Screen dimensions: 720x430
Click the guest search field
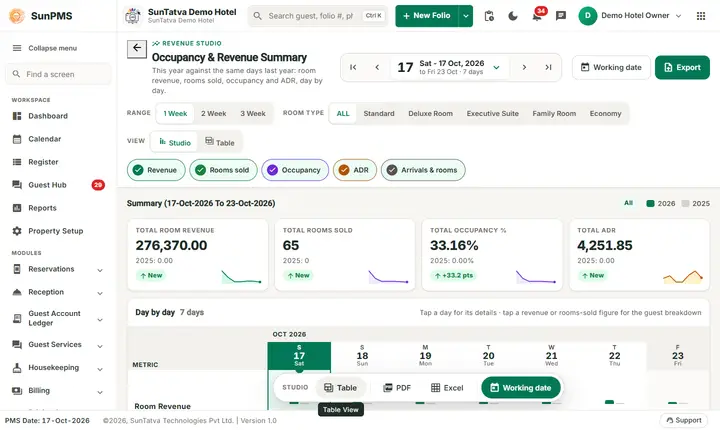318,16
